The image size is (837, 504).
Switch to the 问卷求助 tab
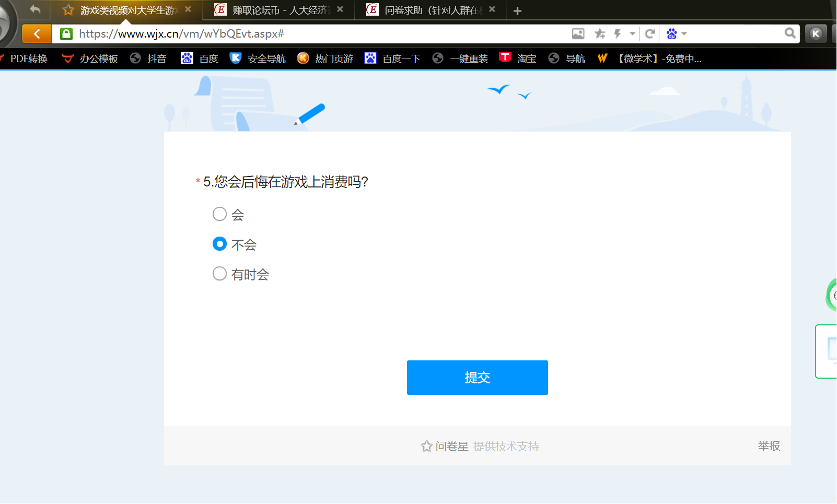point(431,10)
